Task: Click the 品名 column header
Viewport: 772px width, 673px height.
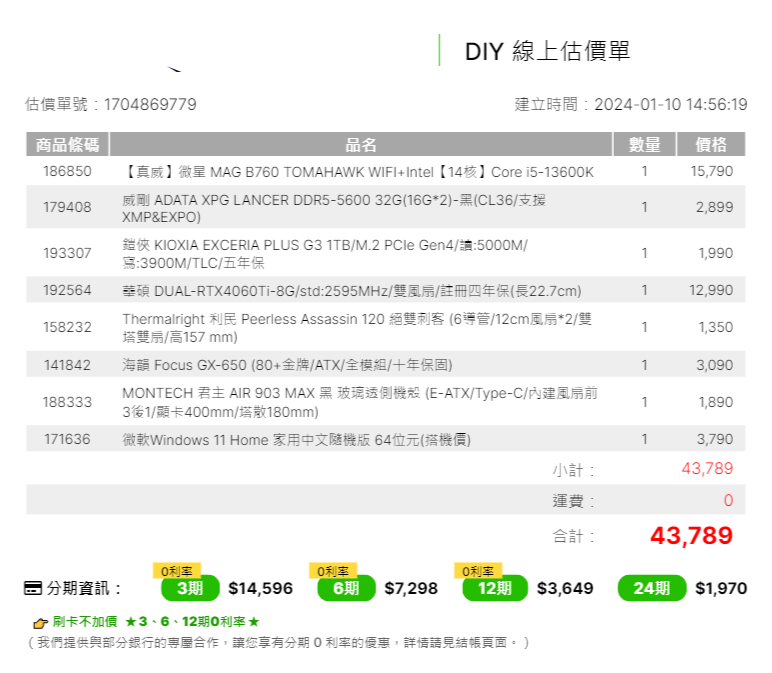Action: (360, 144)
